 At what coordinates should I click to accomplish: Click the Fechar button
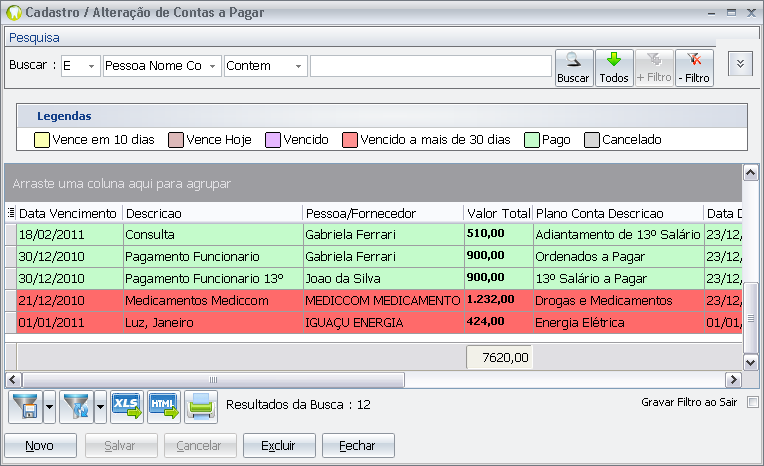click(358, 446)
